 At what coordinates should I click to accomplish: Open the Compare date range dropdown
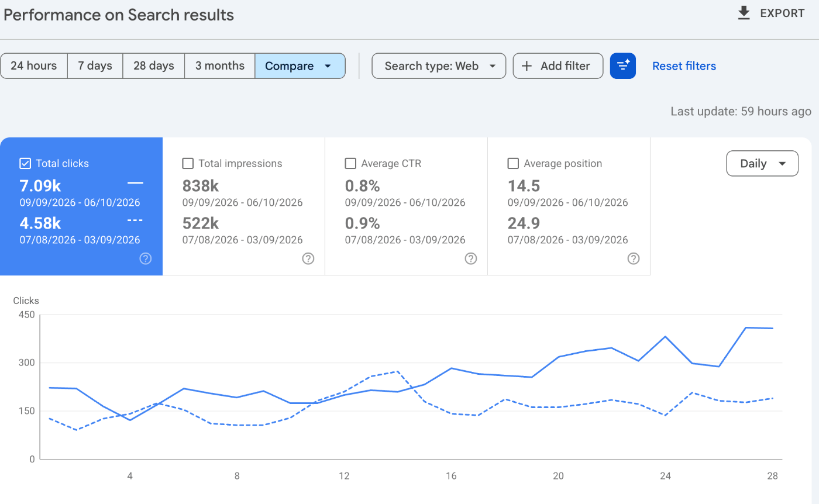300,66
